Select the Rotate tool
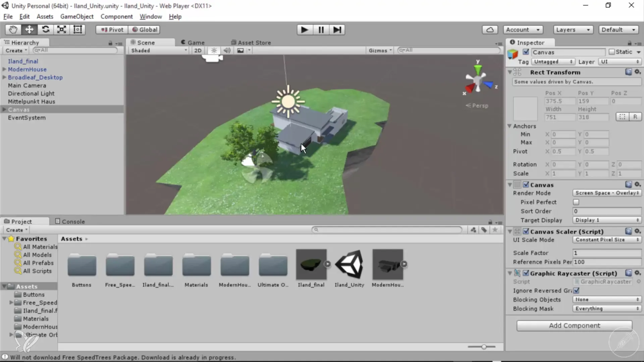 click(45, 29)
